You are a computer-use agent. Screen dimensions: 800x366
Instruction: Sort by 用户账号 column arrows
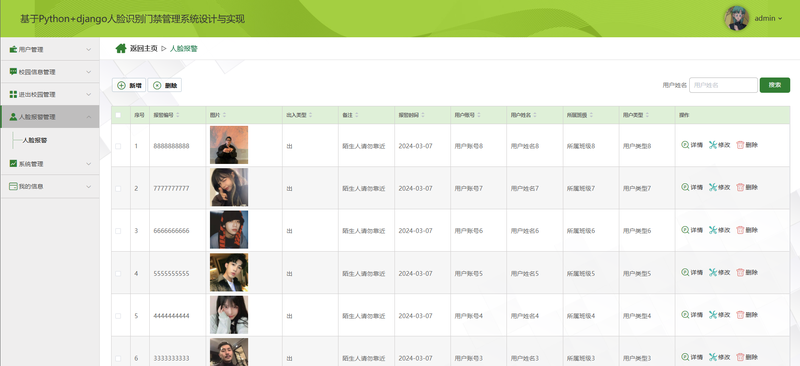click(479, 115)
